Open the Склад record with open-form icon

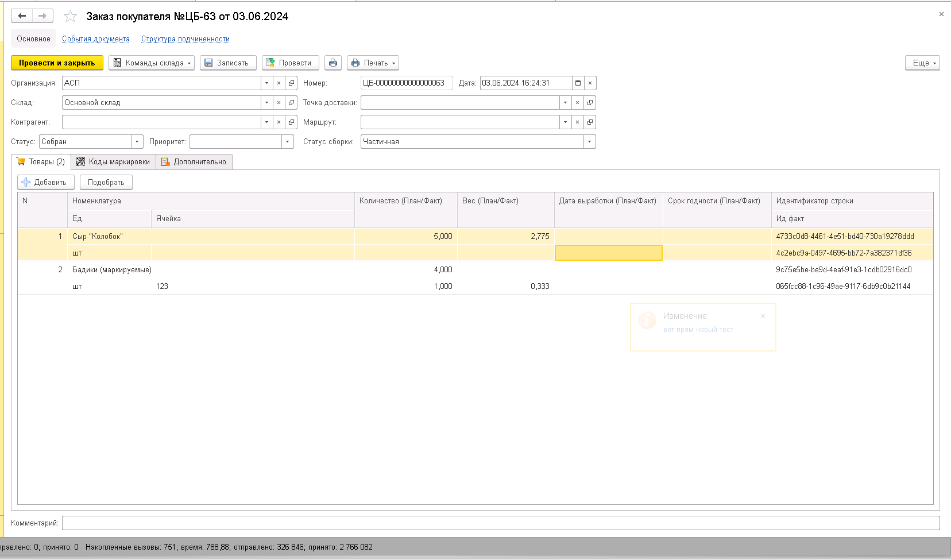point(292,102)
